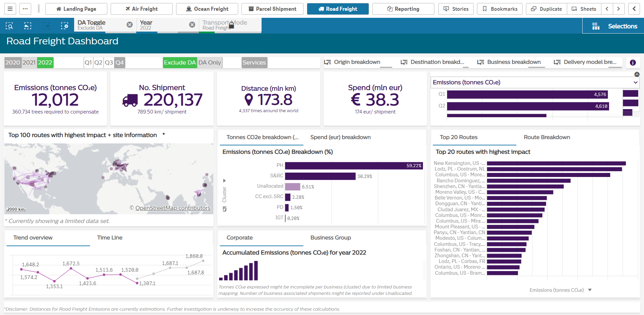
Task: Click the Q2 emissions bar showing 4,610
Action: click(x=527, y=106)
